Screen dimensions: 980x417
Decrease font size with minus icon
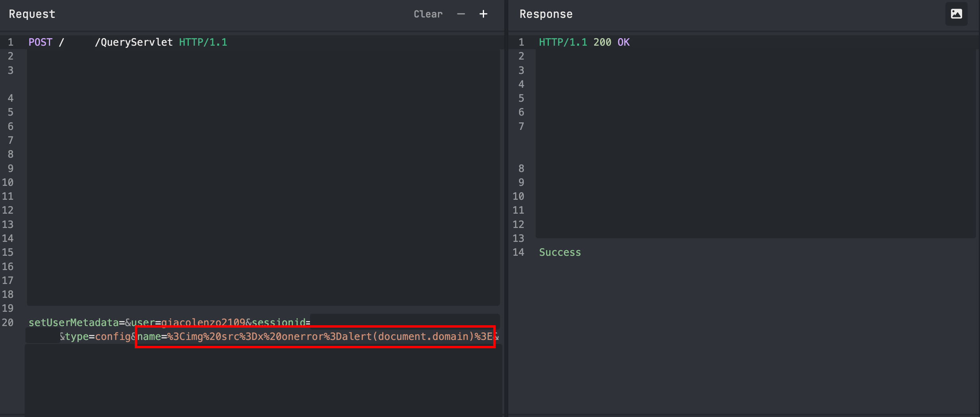tap(461, 14)
